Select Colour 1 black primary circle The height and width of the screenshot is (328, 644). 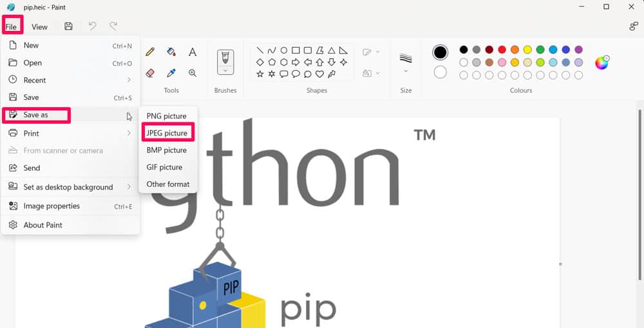point(440,52)
